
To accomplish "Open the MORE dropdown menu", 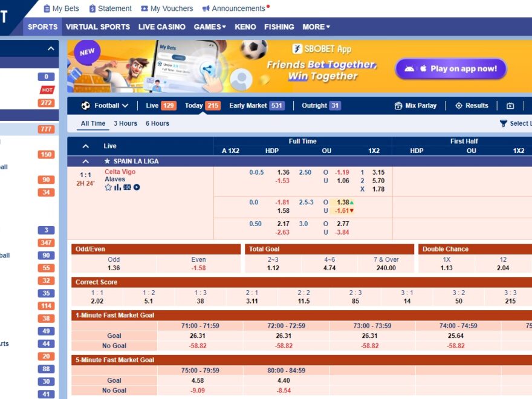I will [316, 27].
